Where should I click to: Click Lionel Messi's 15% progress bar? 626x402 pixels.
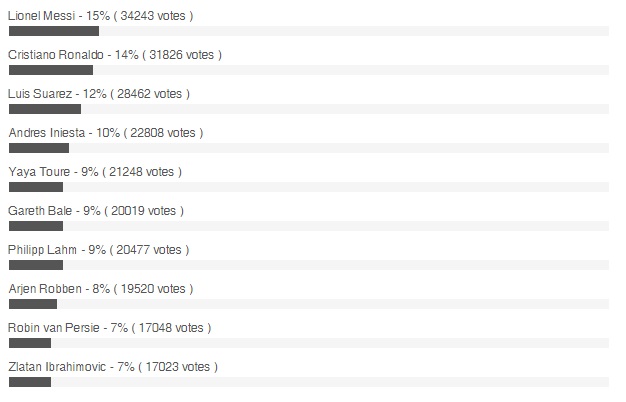(x=53, y=31)
